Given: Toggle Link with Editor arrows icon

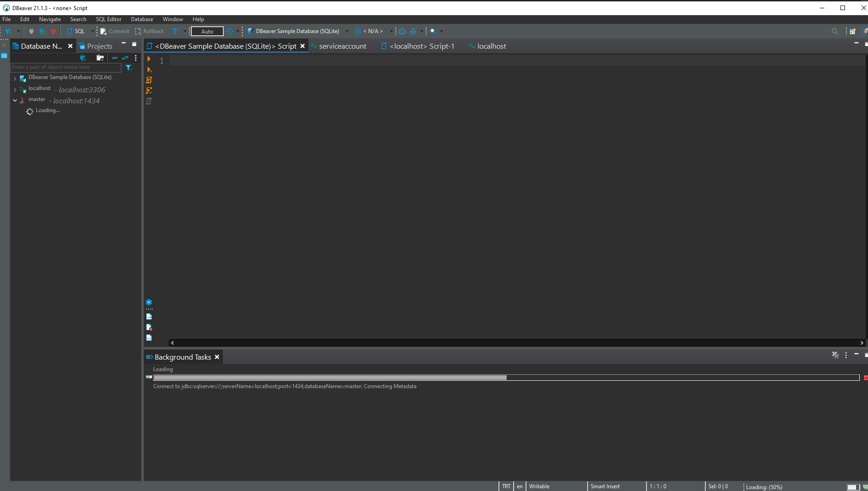Looking at the screenshot, I should (x=125, y=58).
